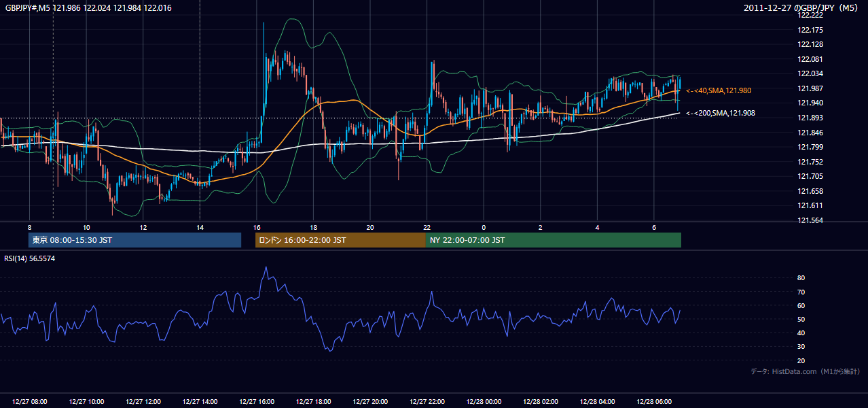The width and height of the screenshot is (868, 408).
Task: Click the 12/27 14:00 date label
Action: [x=200, y=402]
